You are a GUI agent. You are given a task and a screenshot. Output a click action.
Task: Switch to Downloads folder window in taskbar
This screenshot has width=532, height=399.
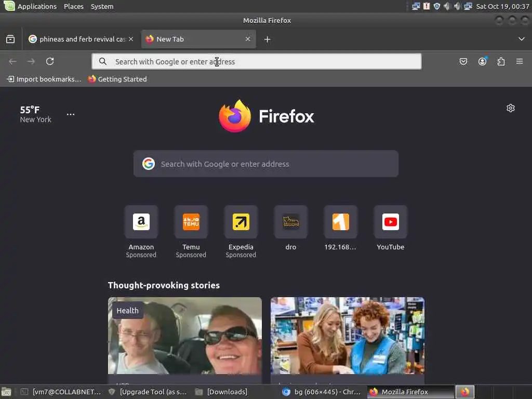pyautogui.click(x=222, y=392)
